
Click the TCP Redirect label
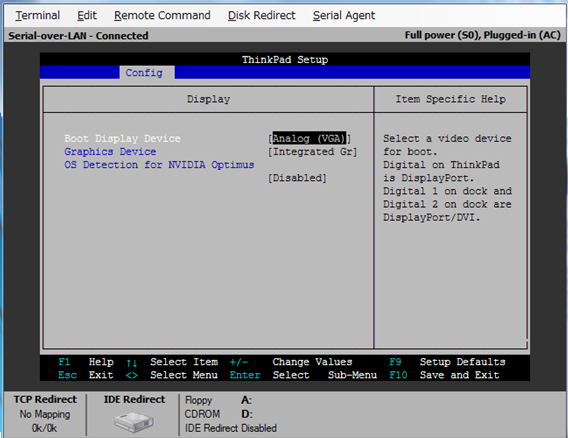45,399
